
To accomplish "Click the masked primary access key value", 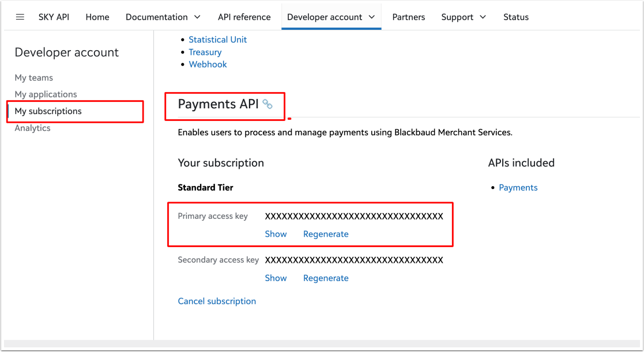I will pos(354,216).
